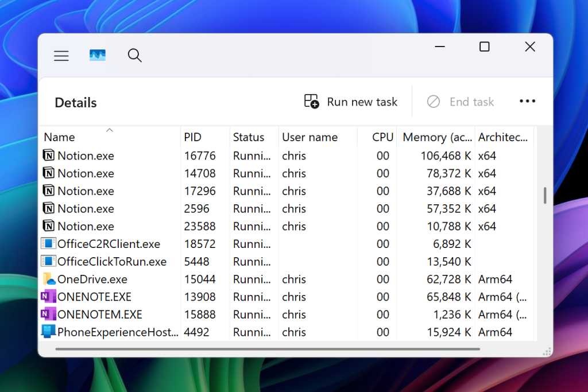Toggle Name column sort order
588x392 pixels.
coord(59,137)
